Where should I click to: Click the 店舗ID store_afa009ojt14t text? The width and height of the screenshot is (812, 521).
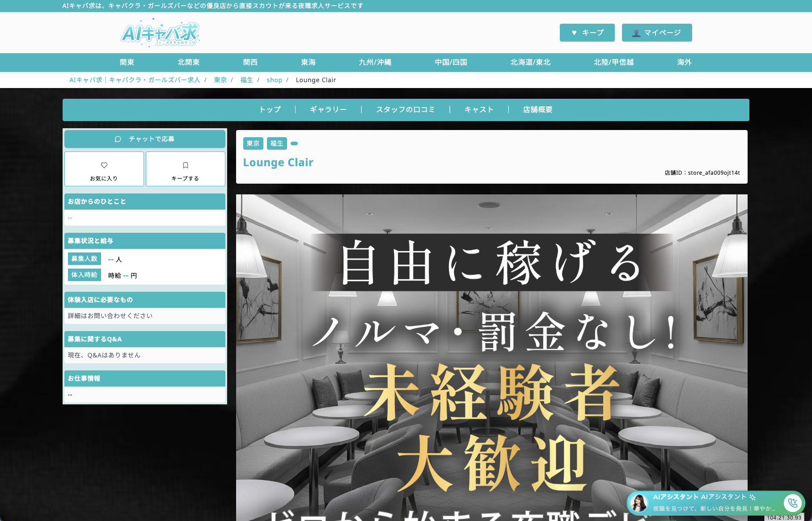click(x=702, y=173)
